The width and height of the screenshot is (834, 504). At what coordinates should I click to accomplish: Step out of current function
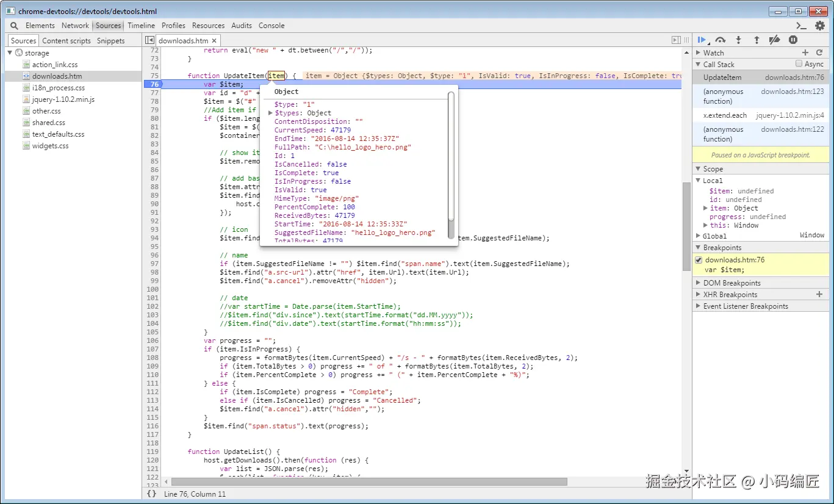point(757,40)
